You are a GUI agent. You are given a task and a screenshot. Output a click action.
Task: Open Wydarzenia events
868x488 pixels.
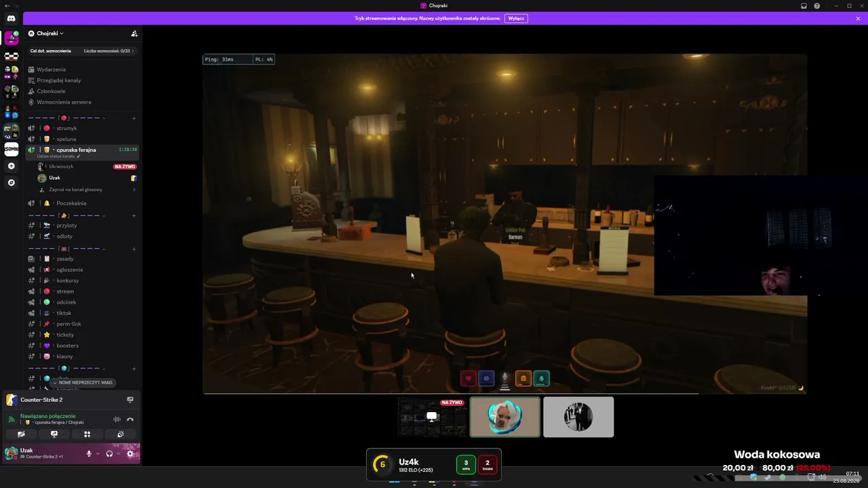pos(82,69)
